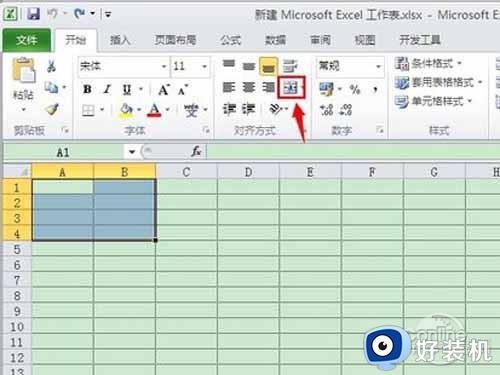Switch to the 开始 tab
Image resolution: width=500 pixels, height=375 pixels.
point(76,40)
